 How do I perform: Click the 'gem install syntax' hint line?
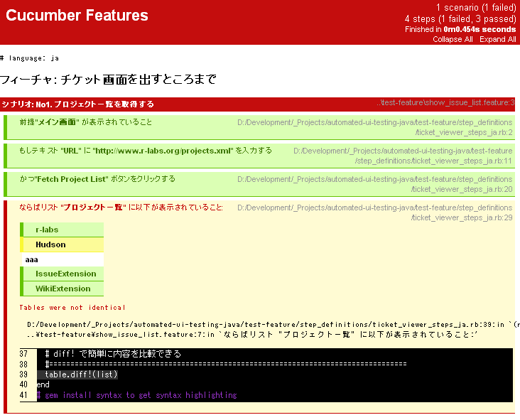tap(137, 395)
